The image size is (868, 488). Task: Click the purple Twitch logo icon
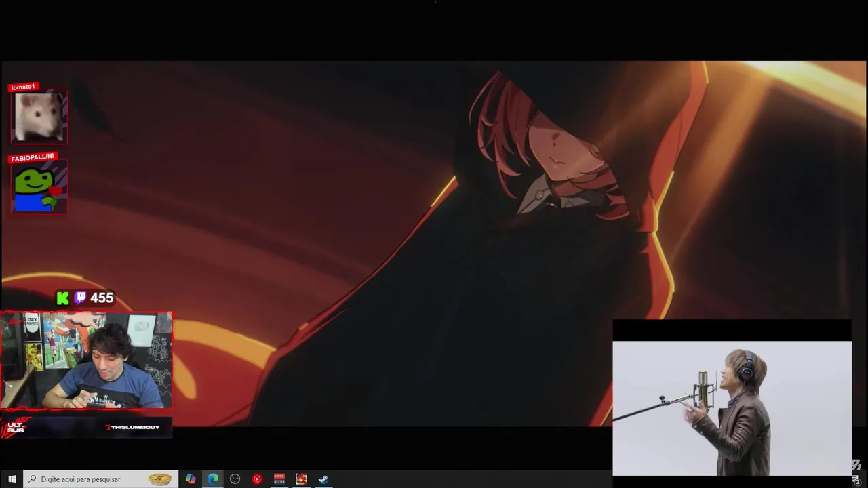pyautogui.click(x=80, y=298)
